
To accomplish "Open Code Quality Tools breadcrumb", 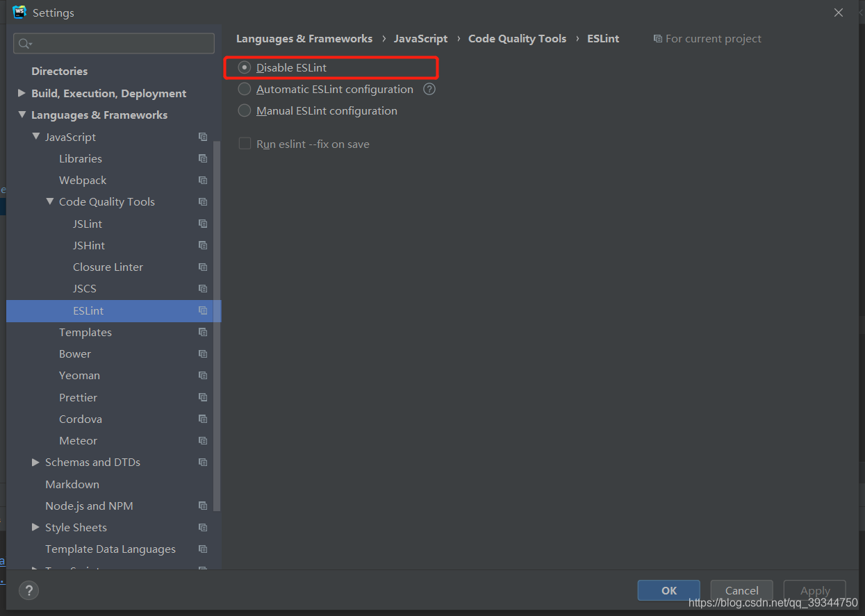I will tap(517, 38).
